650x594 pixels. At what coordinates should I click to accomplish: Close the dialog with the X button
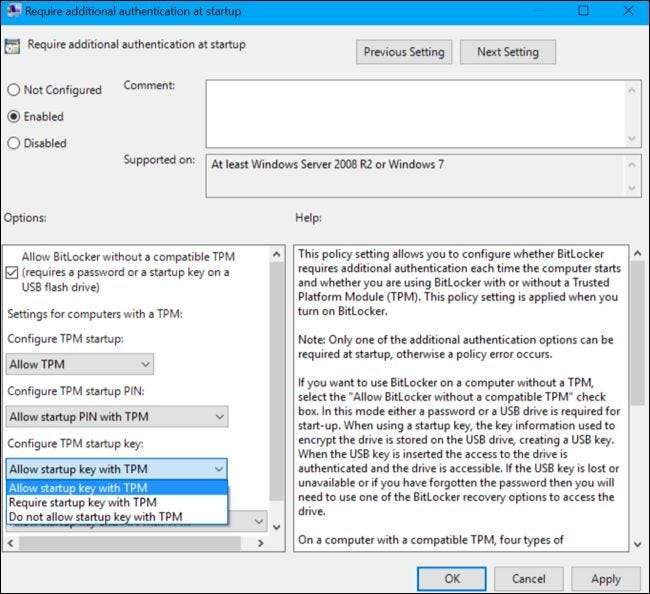pyautogui.click(x=626, y=12)
